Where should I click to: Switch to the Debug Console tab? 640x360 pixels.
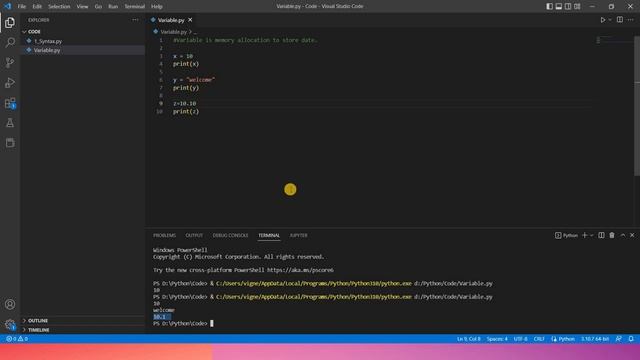[x=230, y=236]
